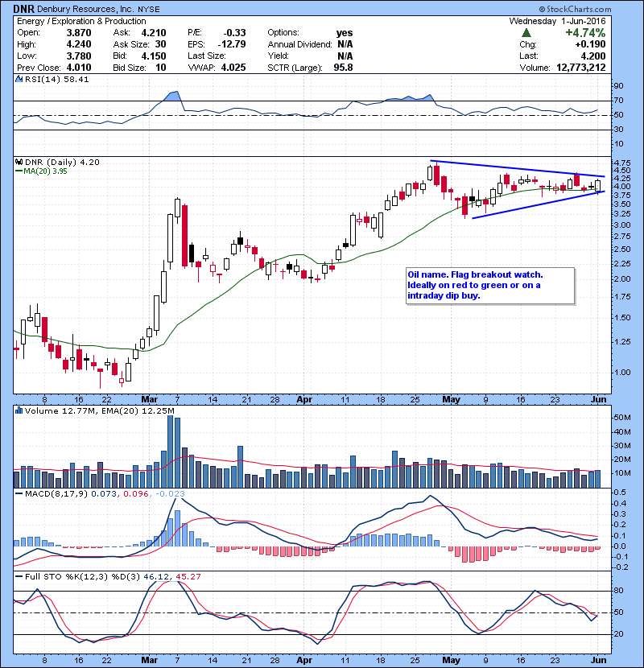This screenshot has height=668, width=644.
Task: Click the 50M volume axis label
Action: point(621,418)
